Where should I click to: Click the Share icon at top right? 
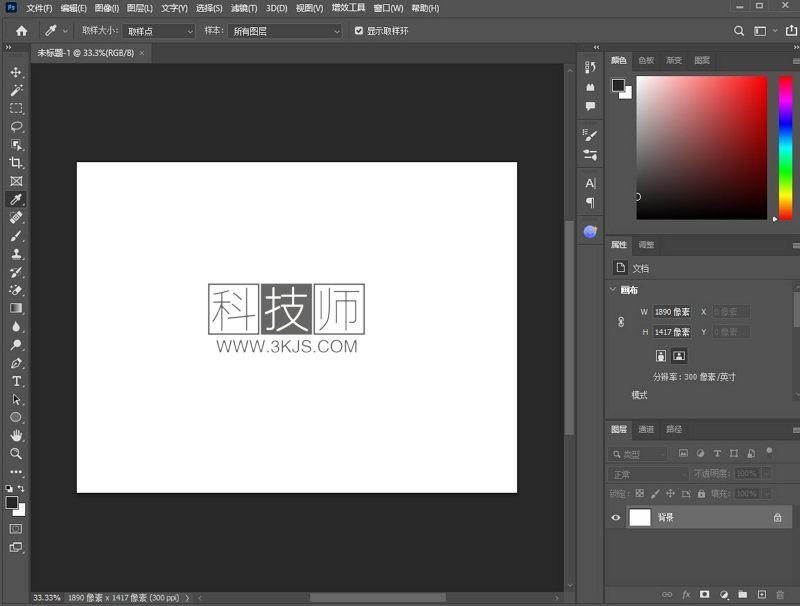[791, 31]
